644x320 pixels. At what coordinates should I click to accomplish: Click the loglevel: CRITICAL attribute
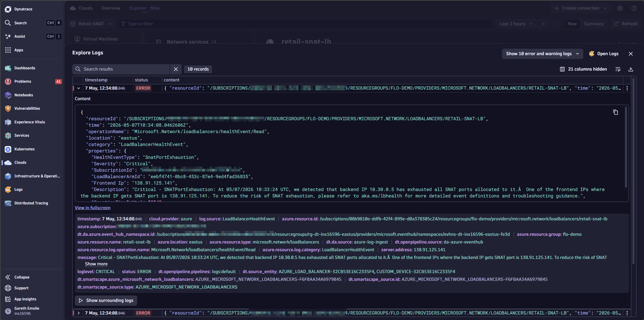(x=96, y=272)
